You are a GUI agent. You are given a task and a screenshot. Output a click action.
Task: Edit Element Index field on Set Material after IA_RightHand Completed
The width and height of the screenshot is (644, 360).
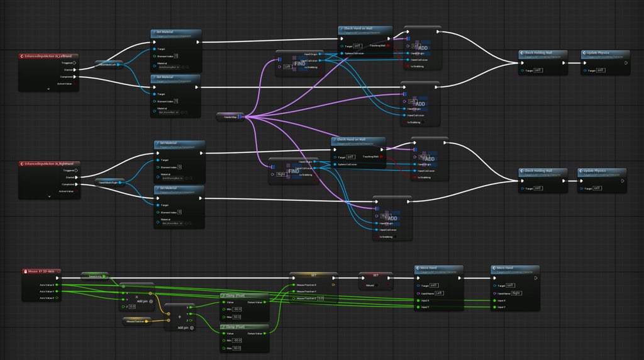click(x=179, y=212)
